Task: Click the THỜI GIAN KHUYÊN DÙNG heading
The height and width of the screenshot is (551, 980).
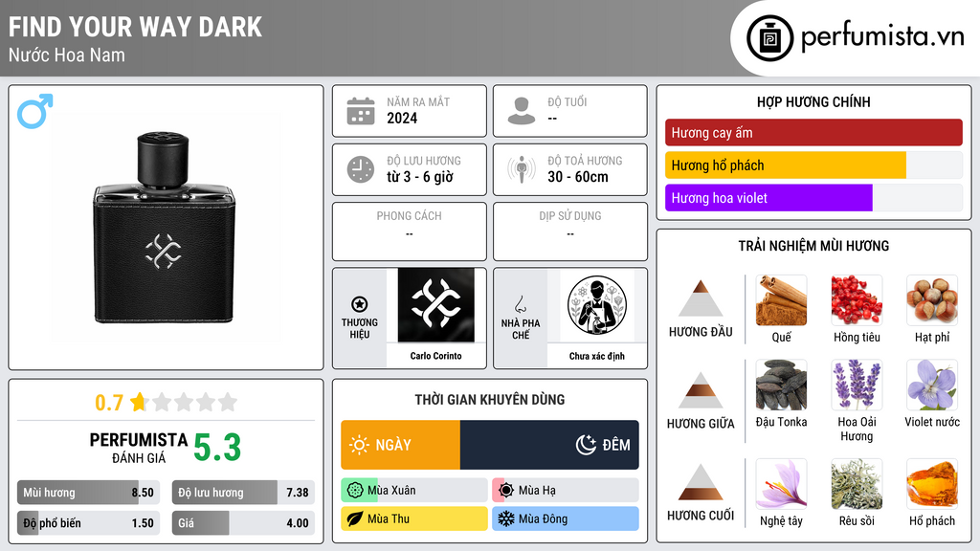Action: click(x=490, y=399)
